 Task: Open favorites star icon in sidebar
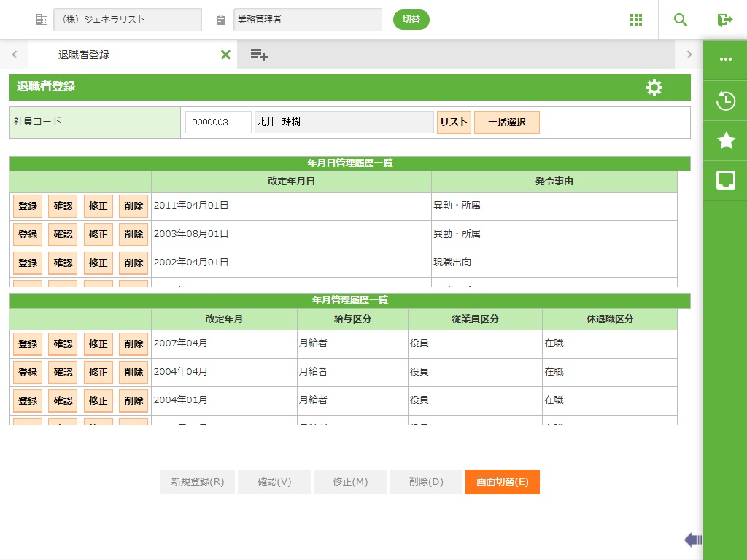pyautogui.click(x=726, y=141)
